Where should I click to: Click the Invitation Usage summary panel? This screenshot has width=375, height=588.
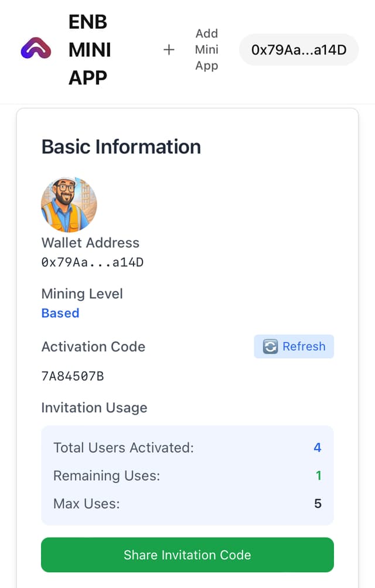pyautogui.click(x=187, y=476)
